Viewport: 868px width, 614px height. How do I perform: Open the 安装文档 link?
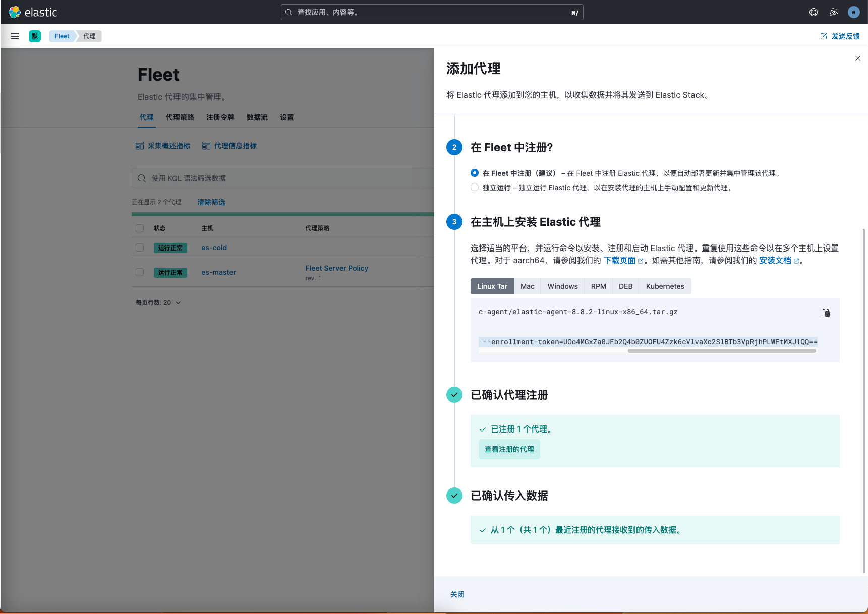tap(779, 261)
